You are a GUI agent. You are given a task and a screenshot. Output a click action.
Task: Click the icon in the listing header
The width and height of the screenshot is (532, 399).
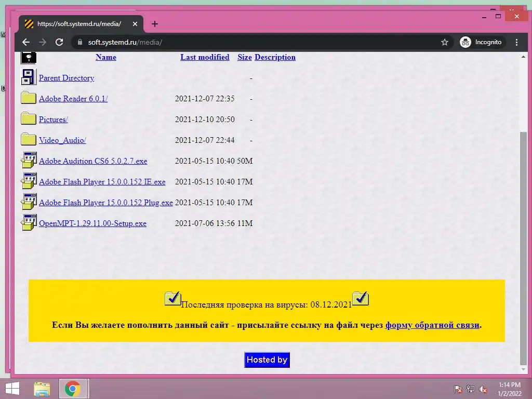tap(29, 58)
